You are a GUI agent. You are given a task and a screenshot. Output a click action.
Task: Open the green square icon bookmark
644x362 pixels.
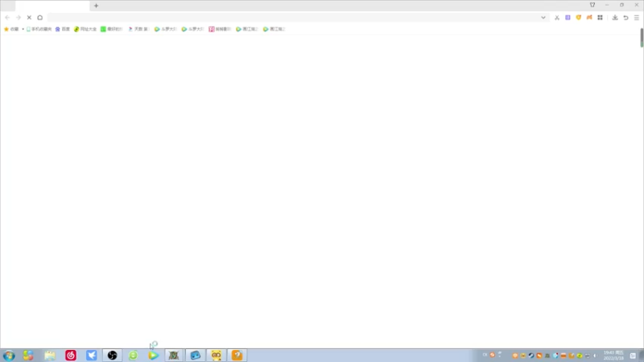[112, 29]
